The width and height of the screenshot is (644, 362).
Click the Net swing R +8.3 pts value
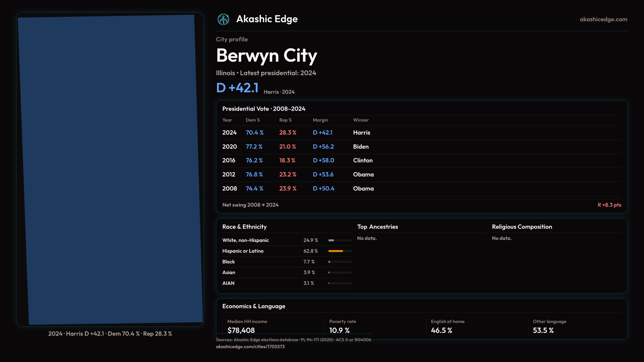[x=609, y=205]
